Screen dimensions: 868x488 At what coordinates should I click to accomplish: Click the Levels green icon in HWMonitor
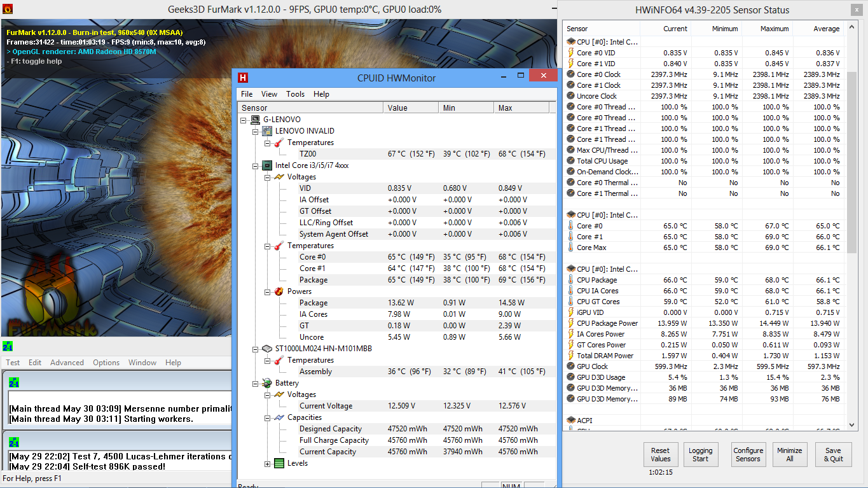click(279, 463)
